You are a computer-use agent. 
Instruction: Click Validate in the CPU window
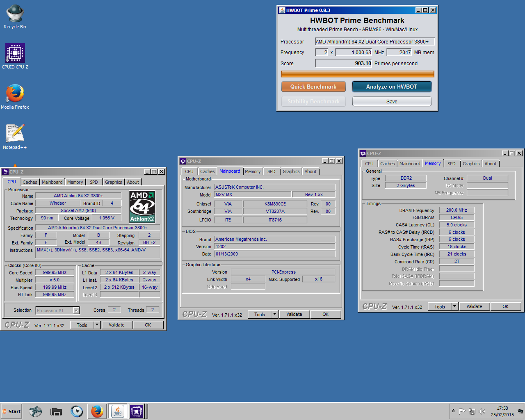(116, 325)
